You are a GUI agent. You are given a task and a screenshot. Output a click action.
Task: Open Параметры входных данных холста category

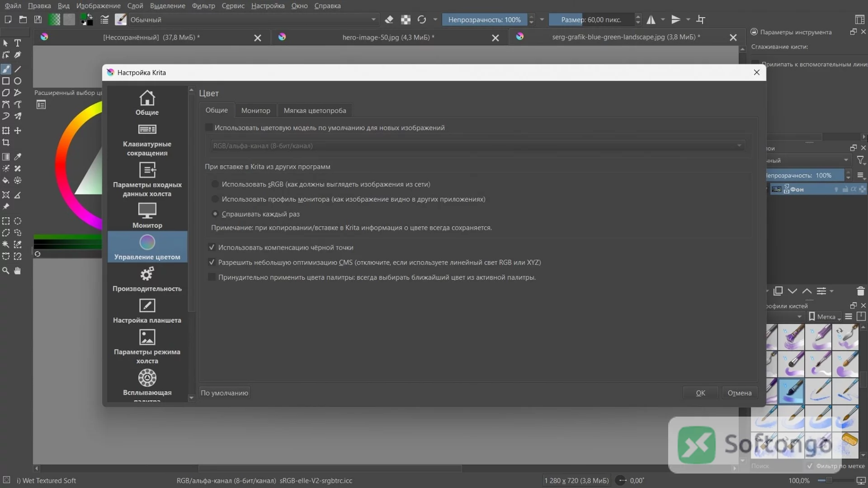147,180
